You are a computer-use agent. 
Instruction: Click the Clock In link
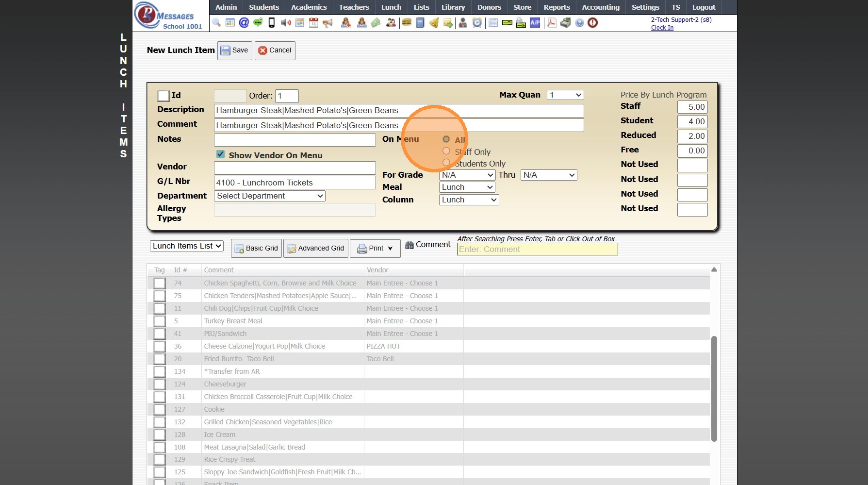click(662, 28)
